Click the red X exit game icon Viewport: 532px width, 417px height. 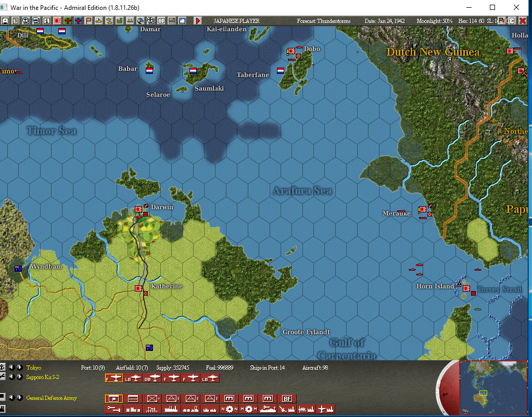click(523, 21)
